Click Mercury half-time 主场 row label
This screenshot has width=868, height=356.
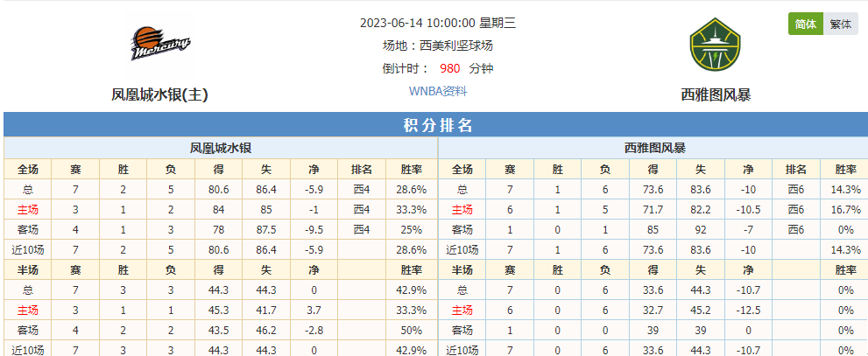(28, 311)
